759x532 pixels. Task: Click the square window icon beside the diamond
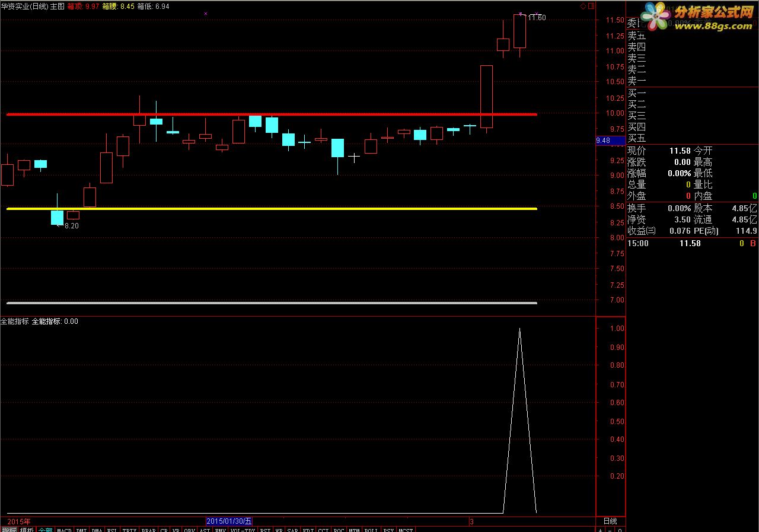(590, 6)
